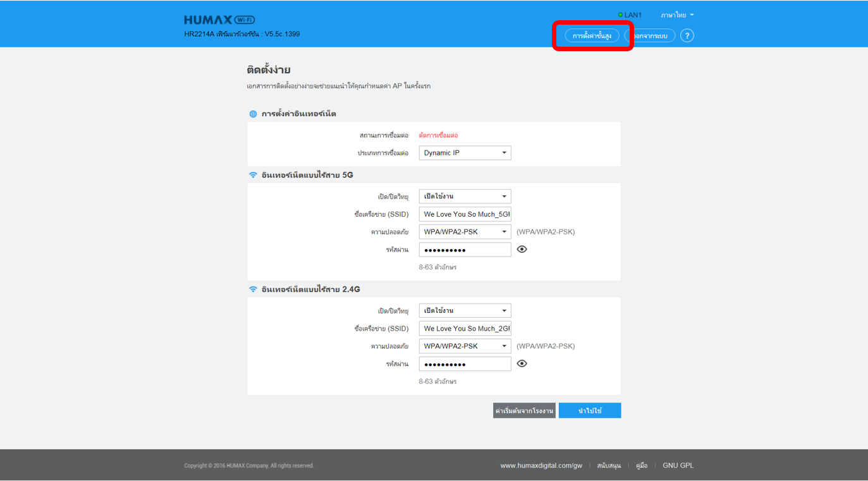Viewport: 868px width, 481px height.
Task: Open การตั้งค่าขั้นสูง advanced settings
Action: click(592, 36)
